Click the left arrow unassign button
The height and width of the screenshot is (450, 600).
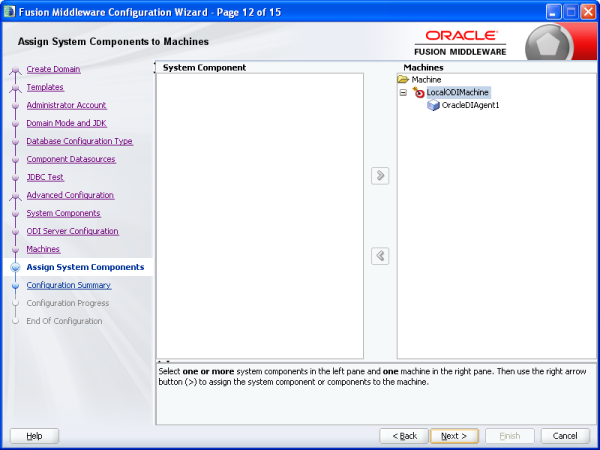(x=380, y=256)
